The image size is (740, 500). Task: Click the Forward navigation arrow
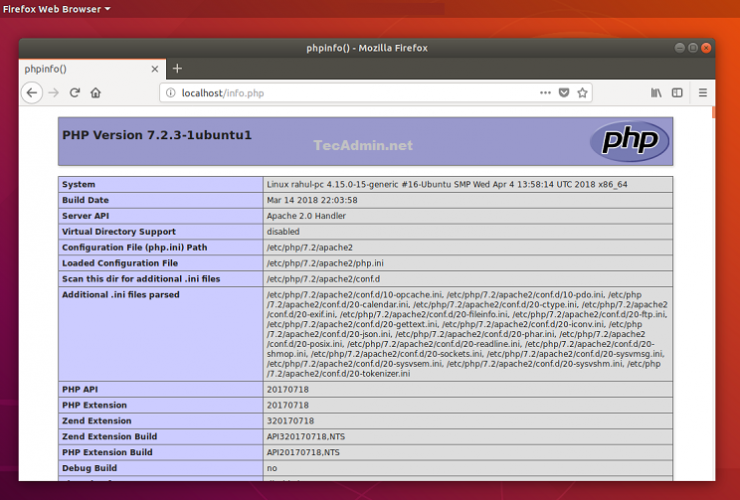click(x=54, y=93)
